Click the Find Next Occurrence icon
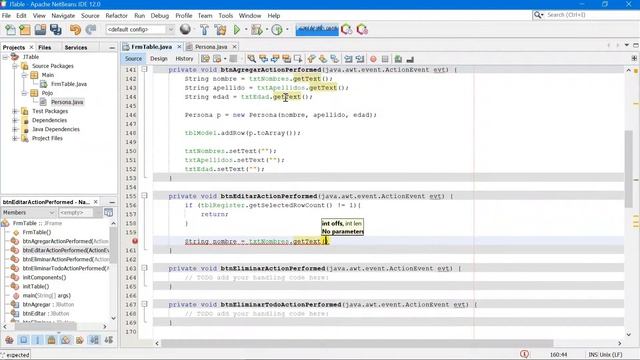Viewport: 640px width, 360px height. [x=275, y=59]
